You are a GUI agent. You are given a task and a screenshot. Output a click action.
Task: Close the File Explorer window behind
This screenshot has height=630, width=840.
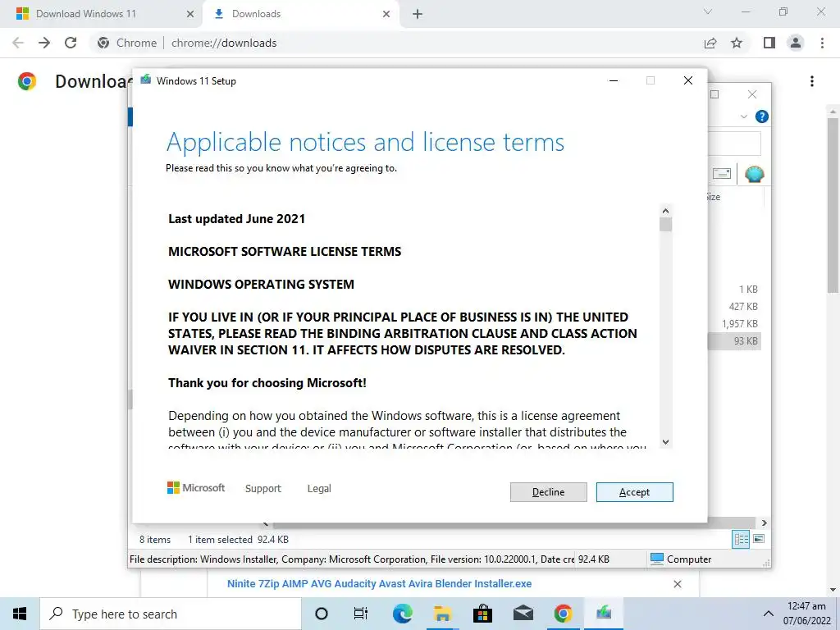(752, 95)
